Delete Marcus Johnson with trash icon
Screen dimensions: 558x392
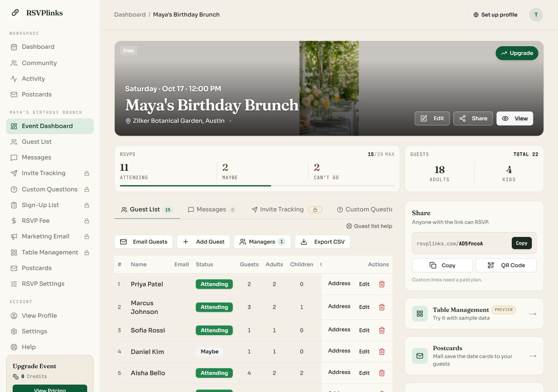pos(382,307)
